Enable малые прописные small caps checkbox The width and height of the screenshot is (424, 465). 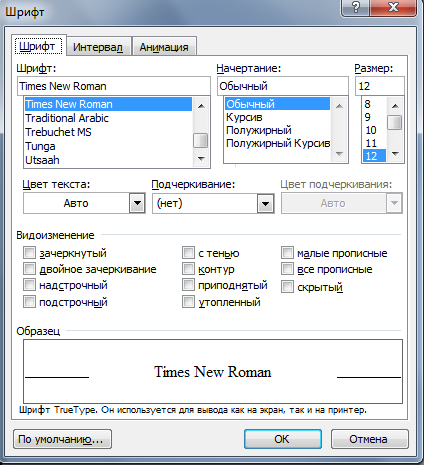pyautogui.click(x=287, y=253)
